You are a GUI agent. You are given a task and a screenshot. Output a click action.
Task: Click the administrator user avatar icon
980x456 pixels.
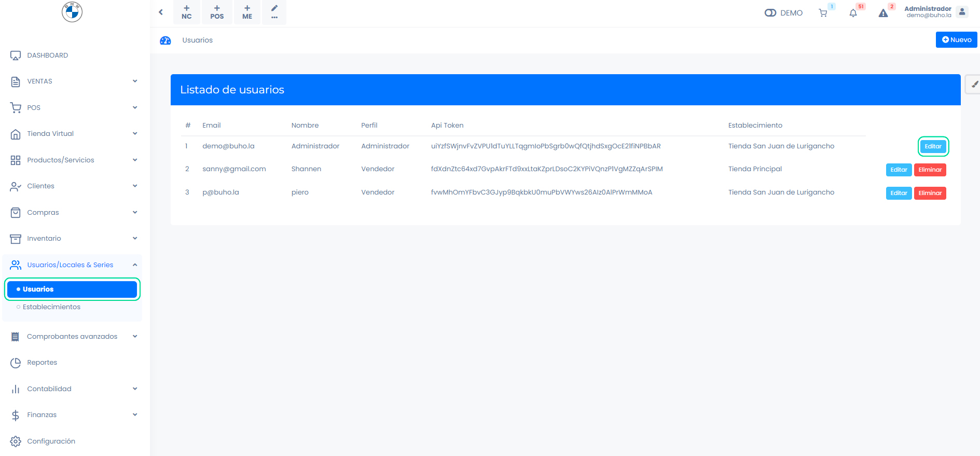(x=962, y=12)
